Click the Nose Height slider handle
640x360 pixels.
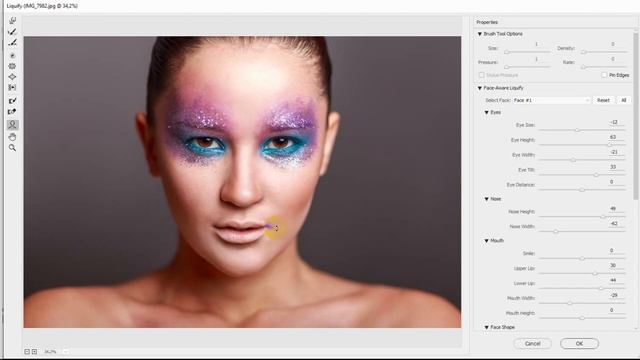coord(603,217)
